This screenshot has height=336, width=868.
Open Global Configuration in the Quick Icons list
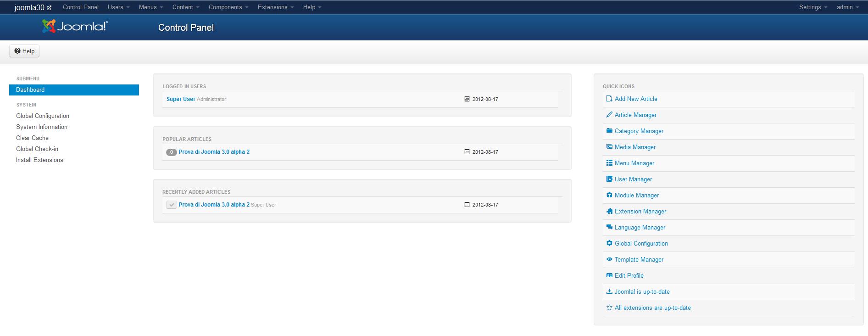click(641, 243)
